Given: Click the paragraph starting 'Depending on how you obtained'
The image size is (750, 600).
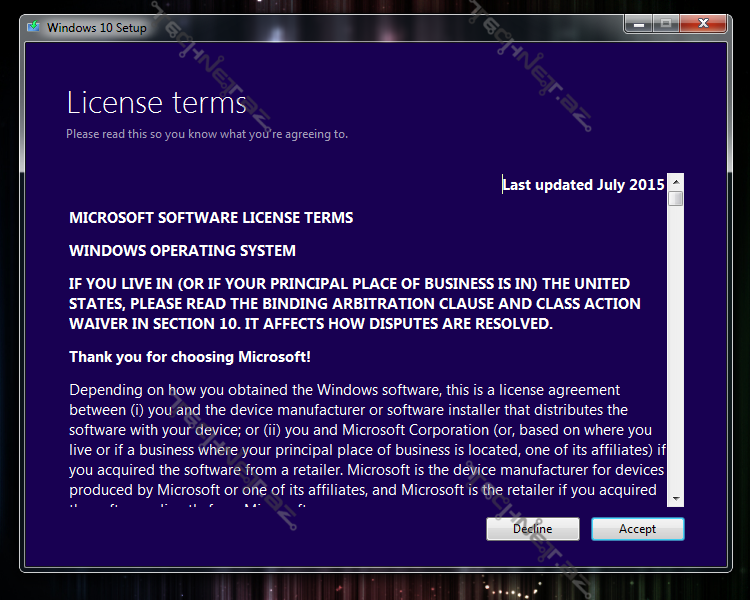Looking at the screenshot, I should coord(365,430).
